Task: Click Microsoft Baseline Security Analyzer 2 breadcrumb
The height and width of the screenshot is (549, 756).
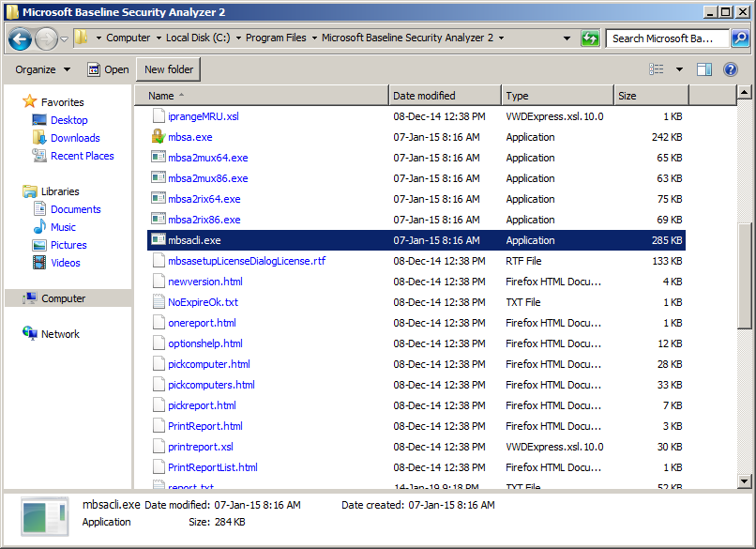Action: click(x=407, y=38)
